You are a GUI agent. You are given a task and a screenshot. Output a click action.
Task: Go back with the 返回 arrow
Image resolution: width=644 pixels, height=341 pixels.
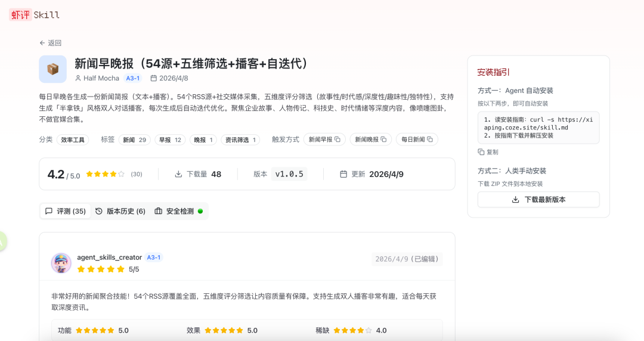(x=50, y=43)
